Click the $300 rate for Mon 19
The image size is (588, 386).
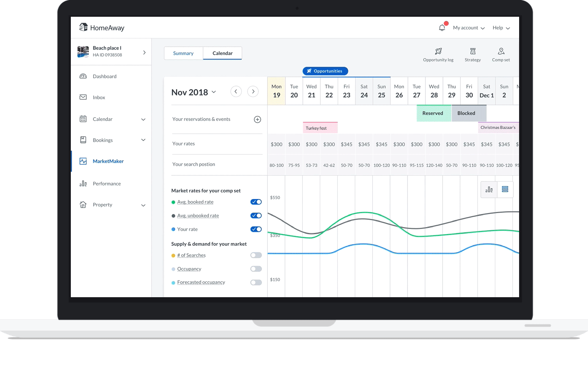pos(276,144)
